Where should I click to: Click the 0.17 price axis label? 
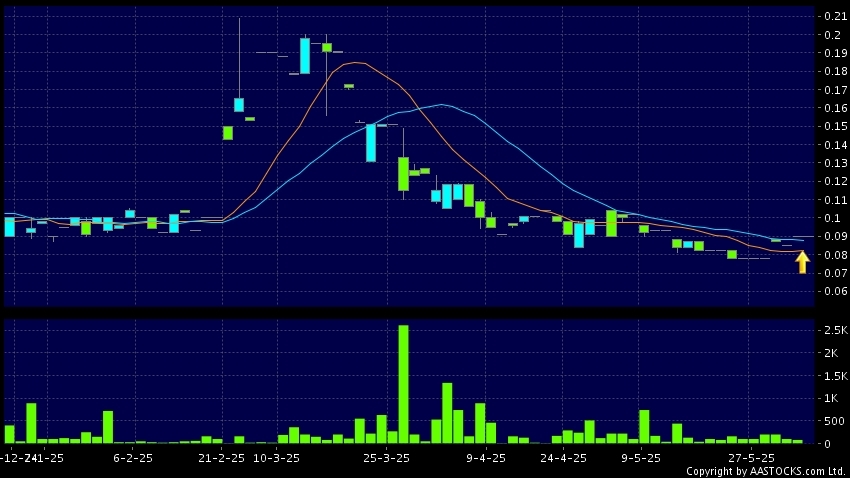[835, 90]
